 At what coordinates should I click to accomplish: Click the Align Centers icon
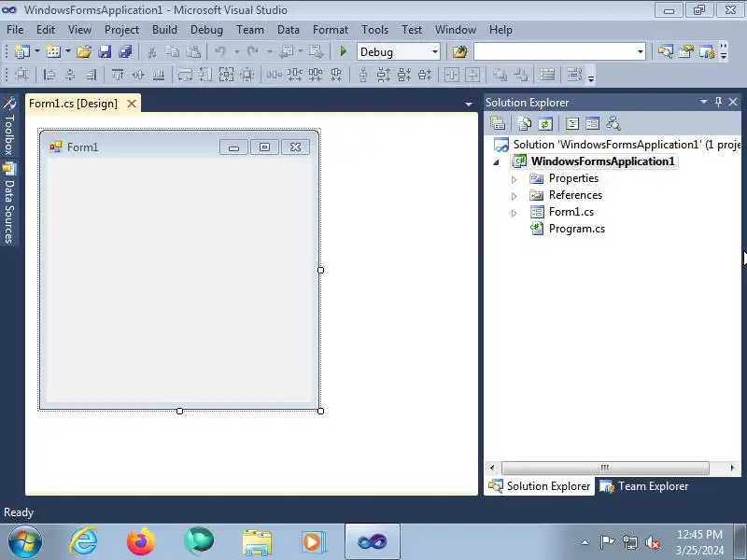click(70, 75)
